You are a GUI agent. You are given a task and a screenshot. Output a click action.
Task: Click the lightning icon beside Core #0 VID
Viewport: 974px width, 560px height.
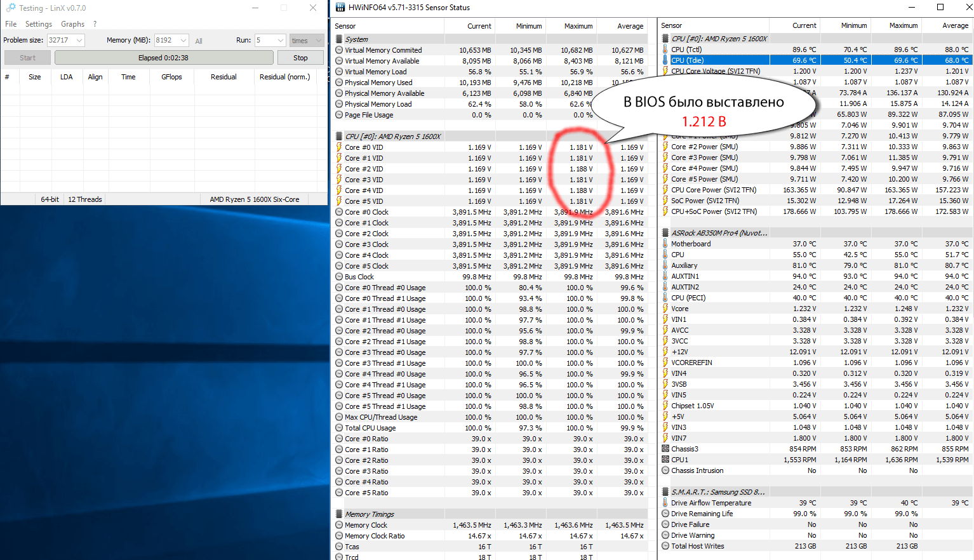tap(339, 147)
